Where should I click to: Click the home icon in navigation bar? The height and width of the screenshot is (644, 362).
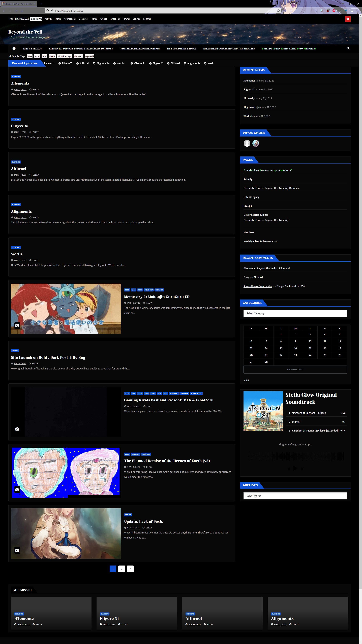(14, 48)
